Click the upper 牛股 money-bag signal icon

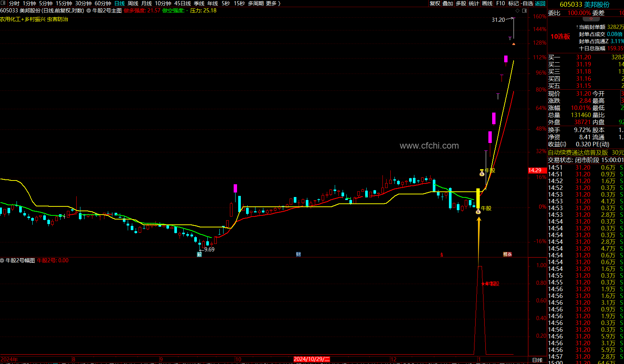[x=482, y=173]
